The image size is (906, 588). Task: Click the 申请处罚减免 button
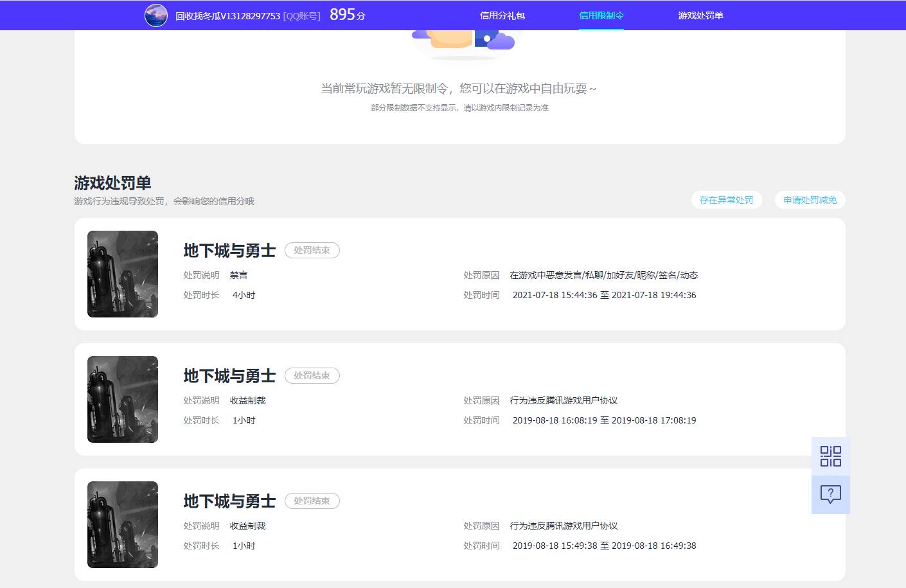(809, 200)
